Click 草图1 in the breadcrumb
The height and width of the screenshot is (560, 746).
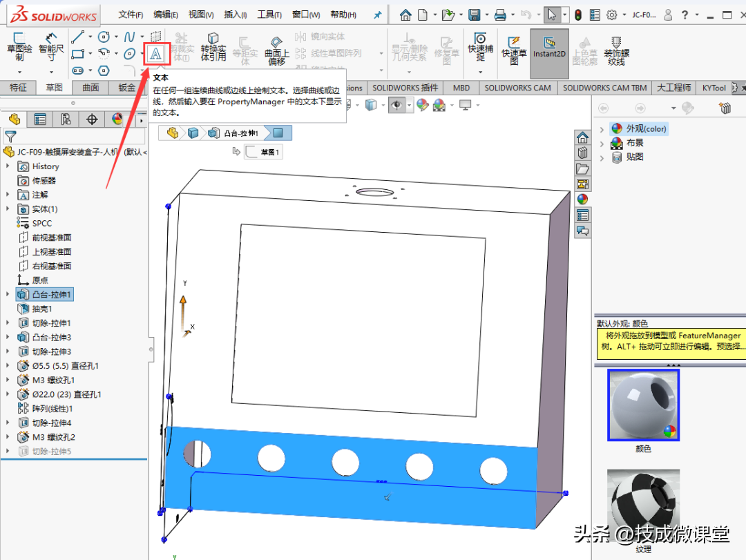click(x=264, y=152)
